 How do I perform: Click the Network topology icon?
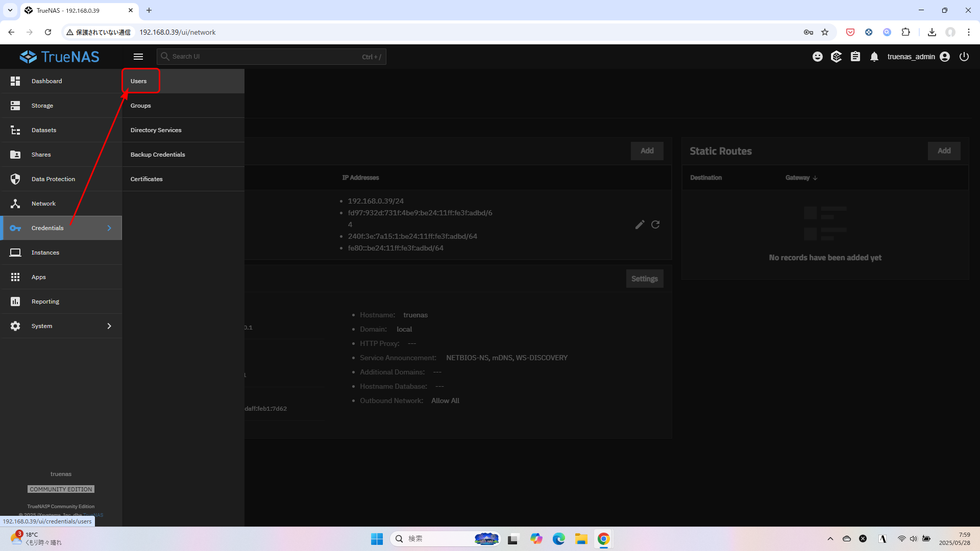(x=15, y=204)
